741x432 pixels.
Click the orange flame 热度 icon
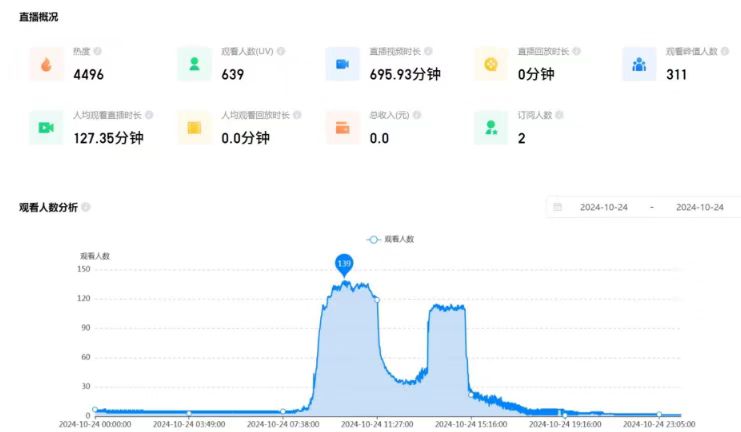[x=46, y=64]
